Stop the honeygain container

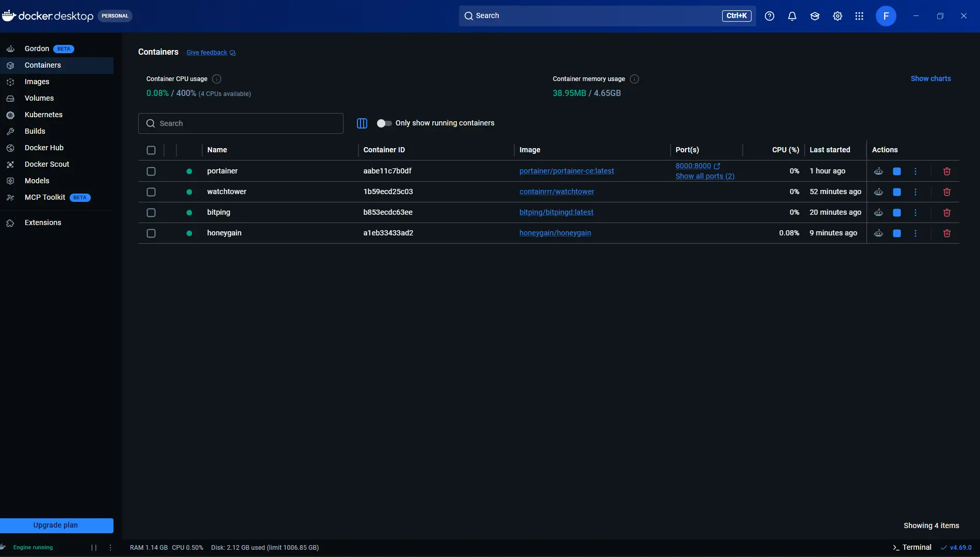pos(897,233)
